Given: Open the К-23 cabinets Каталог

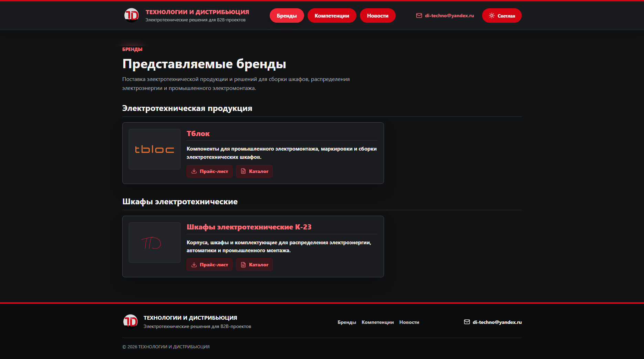Looking at the screenshot, I should [x=254, y=265].
